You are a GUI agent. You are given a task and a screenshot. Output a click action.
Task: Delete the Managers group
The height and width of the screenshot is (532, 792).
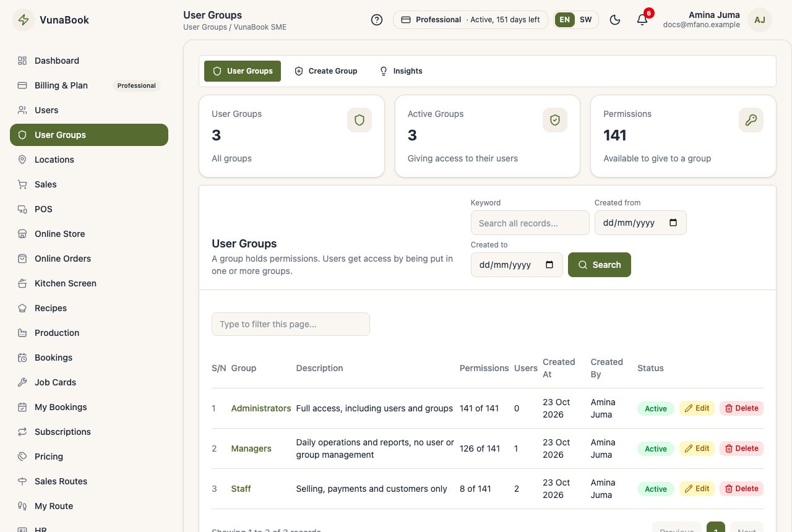pos(741,448)
